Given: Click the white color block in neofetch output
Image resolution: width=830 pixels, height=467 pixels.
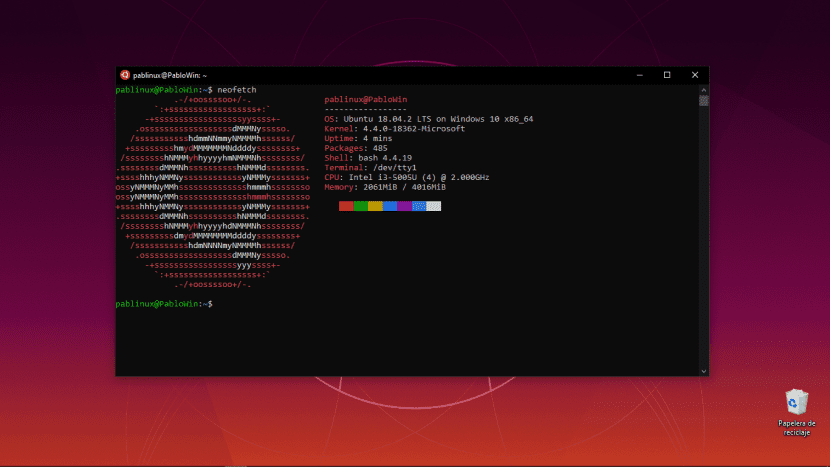Looking at the screenshot, I should point(434,206).
